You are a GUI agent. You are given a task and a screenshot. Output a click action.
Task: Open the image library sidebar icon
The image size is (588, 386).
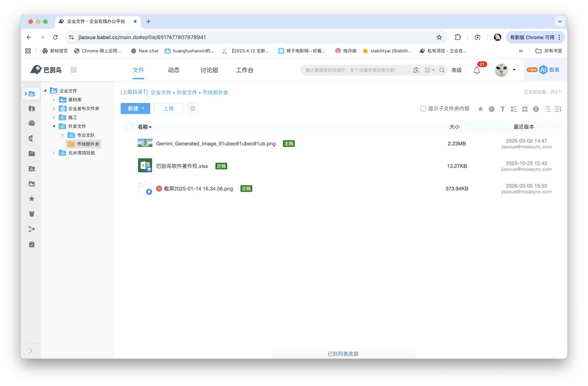(31, 184)
